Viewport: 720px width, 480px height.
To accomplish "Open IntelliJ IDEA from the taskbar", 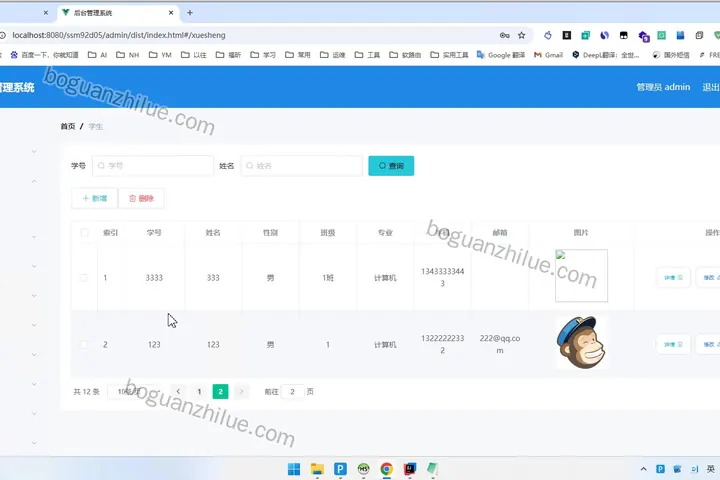I will coord(410,469).
